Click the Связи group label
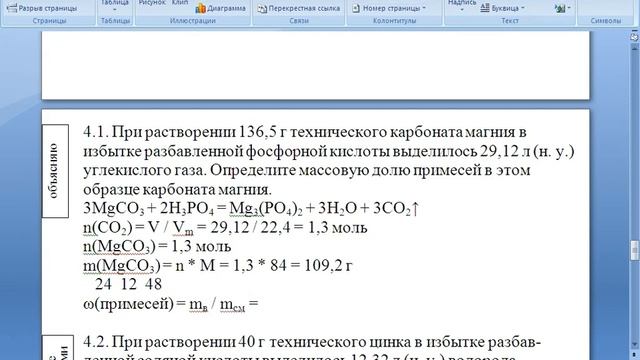 (x=299, y=20)
